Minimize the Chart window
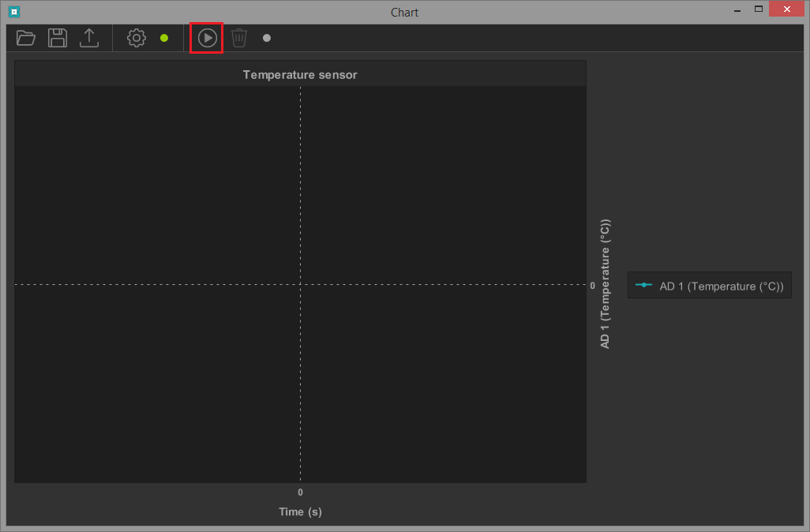The image size is (810, 532). [x=737, y=9]
